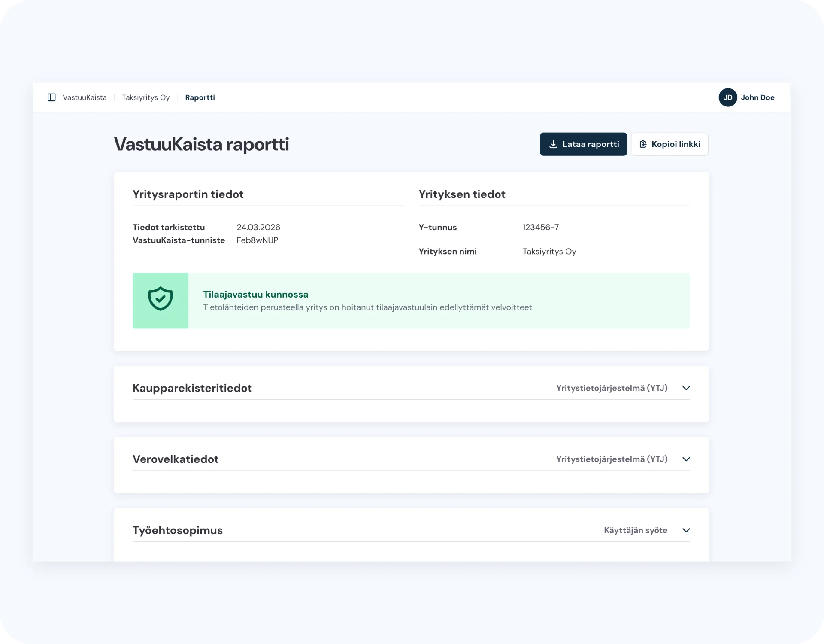
Task: Click the download icon in Lataa raportti
Action: pos(554,144)
